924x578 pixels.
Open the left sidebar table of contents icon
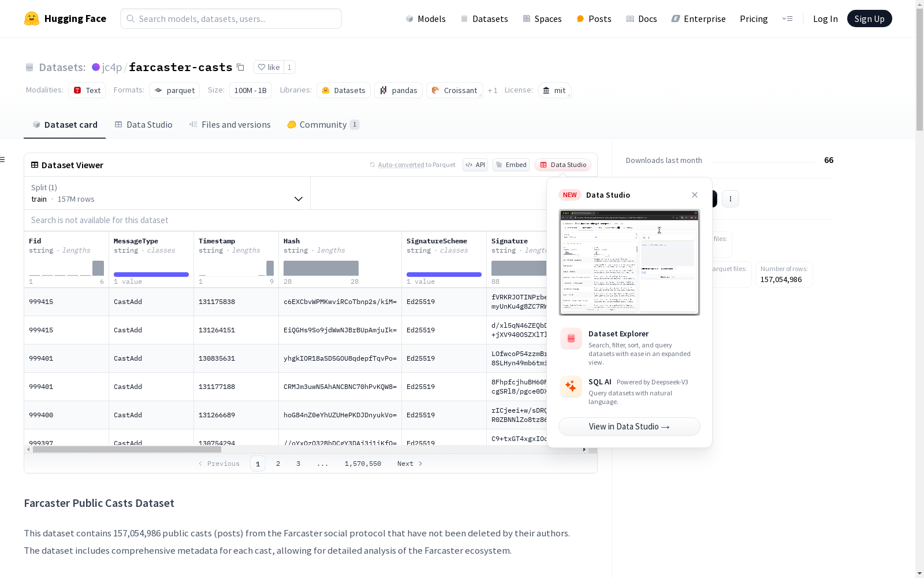point(3,160)
